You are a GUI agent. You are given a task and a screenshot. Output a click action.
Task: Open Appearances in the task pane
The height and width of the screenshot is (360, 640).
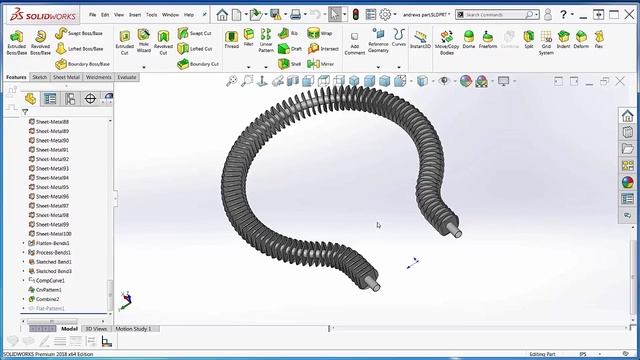pos(627,182)
